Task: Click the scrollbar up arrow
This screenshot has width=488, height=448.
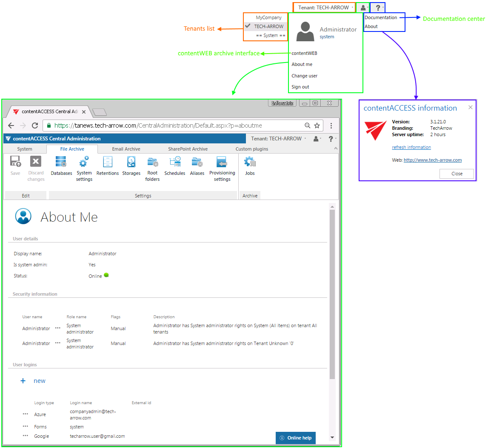Action: click(x=332, y=207)
